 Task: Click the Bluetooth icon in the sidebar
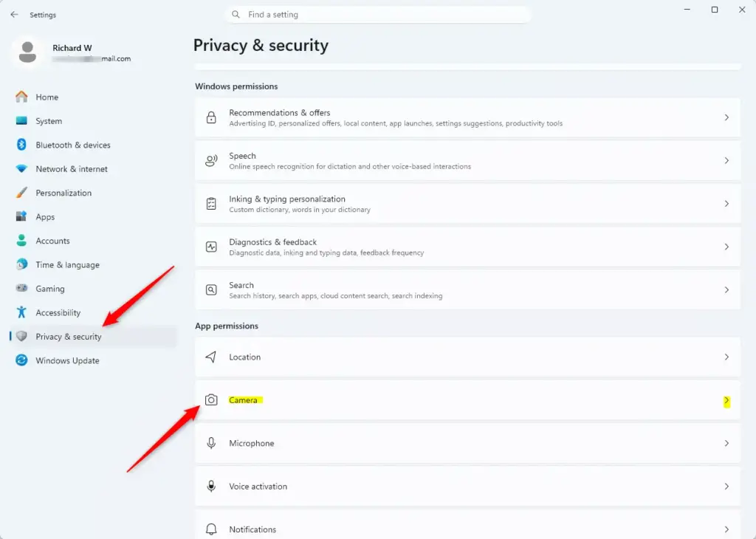click(21, 145)
